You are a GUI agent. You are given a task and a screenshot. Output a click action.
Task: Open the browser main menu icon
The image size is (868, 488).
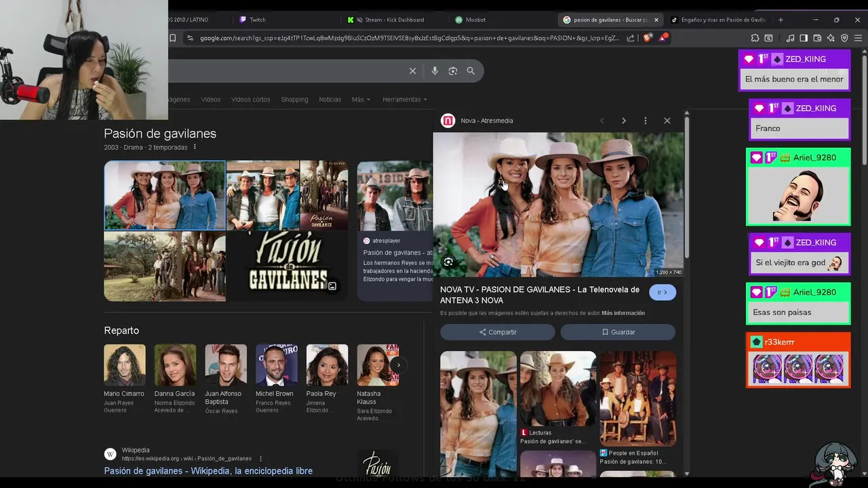pos(858,38)
